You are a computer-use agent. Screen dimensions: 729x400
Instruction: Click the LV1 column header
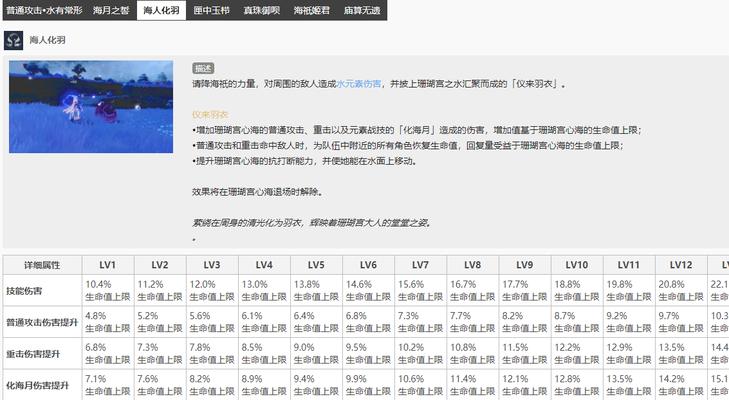[x=108, y=265]
